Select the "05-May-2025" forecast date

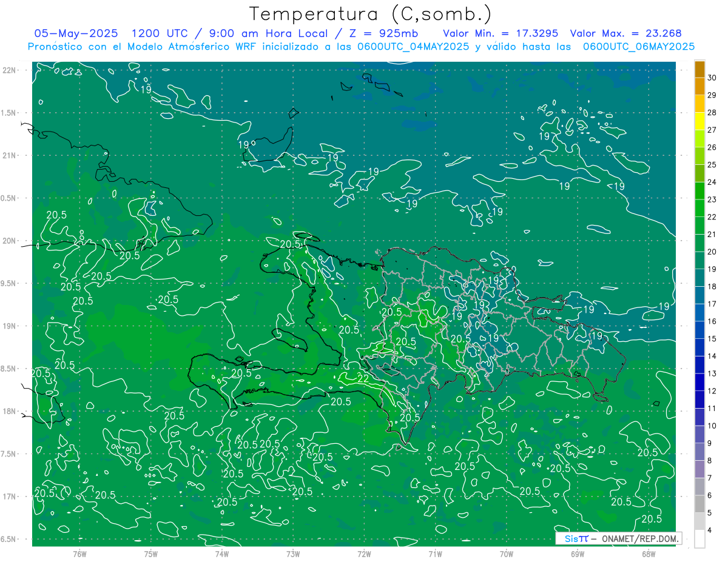point(76,33)
